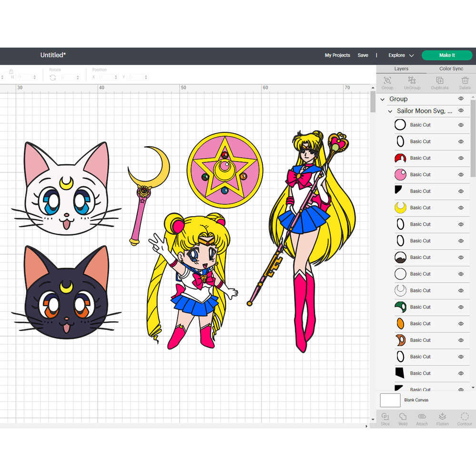This screenshot has width=476, height=476.
Task: Duplicate the selected layers
Action: point(439,83)
